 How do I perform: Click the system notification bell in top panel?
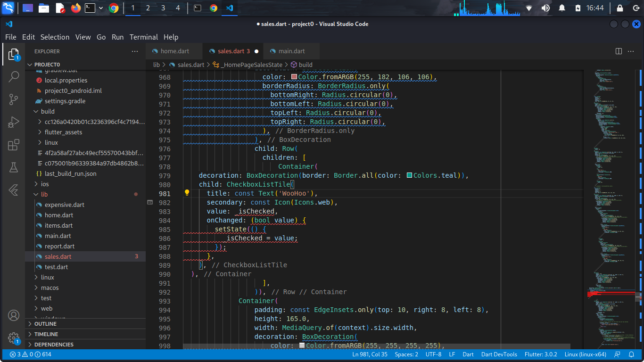pos(562,8)
